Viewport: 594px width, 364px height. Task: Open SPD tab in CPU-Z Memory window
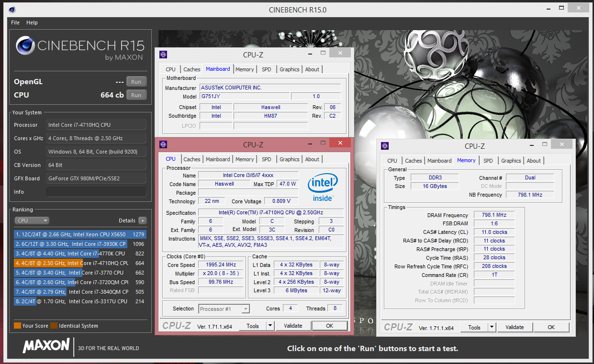coord(488,161)
